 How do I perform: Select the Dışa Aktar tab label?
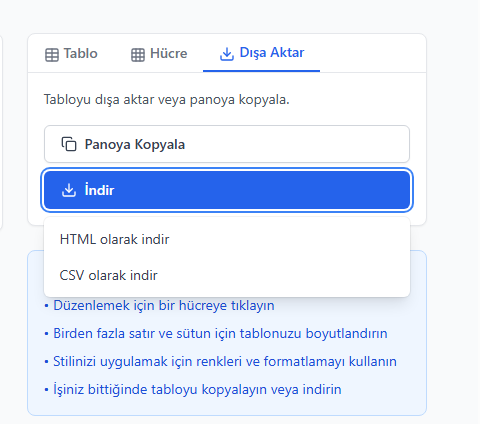click(272, 53)
